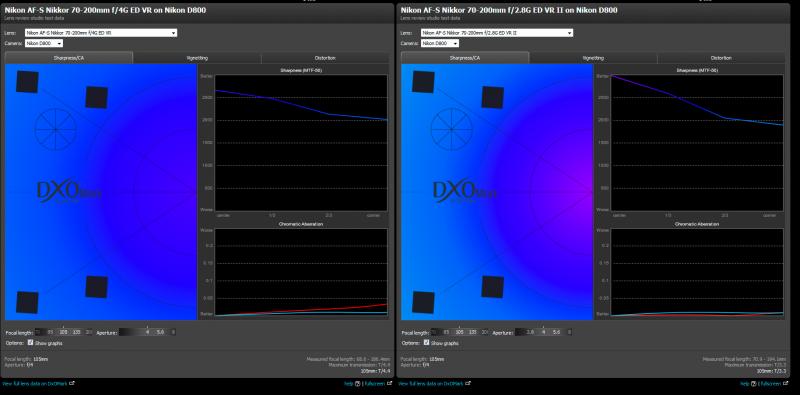This screenshot has height=395, width=800.
Task: Toggle Show graphs checkbox for f/2.8G lens
Action: tap(427, 342)
